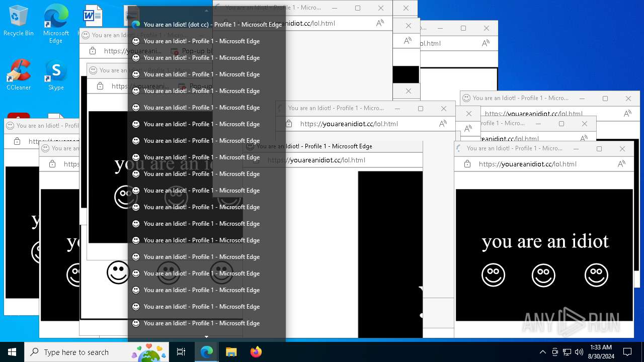
Task: Maximize the rightmost front Edge window
Action: pos(599,148)
